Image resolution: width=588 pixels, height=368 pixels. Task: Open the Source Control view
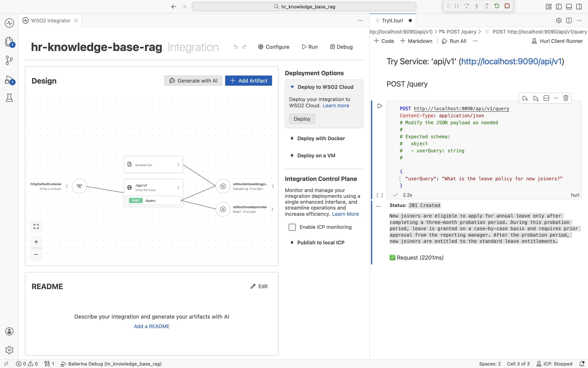(9, 60)
